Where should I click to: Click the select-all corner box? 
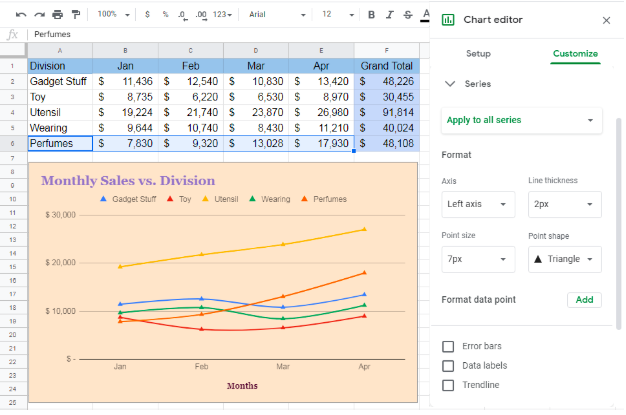click(13, 50)
